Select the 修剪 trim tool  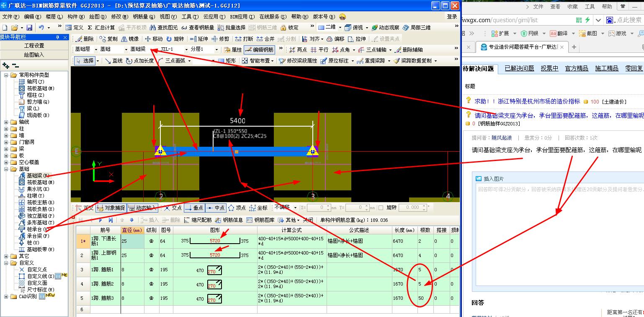coord(220,39)
